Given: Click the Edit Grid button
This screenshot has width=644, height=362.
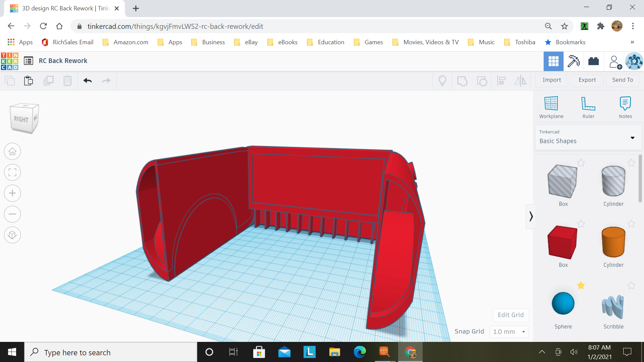Looking at the screenshot, I should pos(511,315).
